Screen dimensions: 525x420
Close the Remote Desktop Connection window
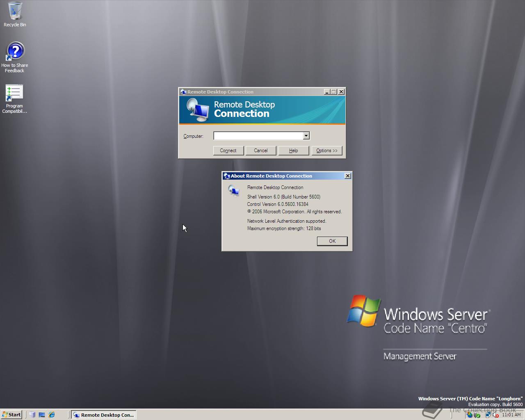[341, 92]
